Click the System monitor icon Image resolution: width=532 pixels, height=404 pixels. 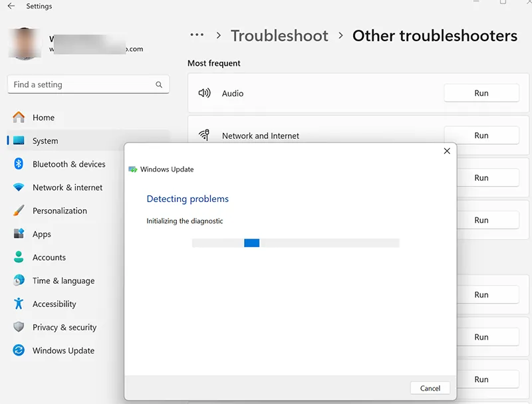(x=19, y=140)
